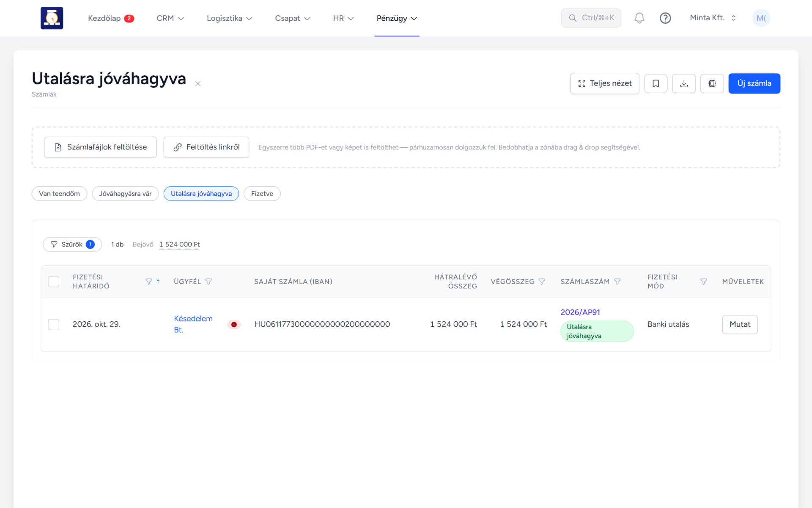Toggle sort arrow on Fizetési határidő column

pyautogui.click(x=158, y=282)
